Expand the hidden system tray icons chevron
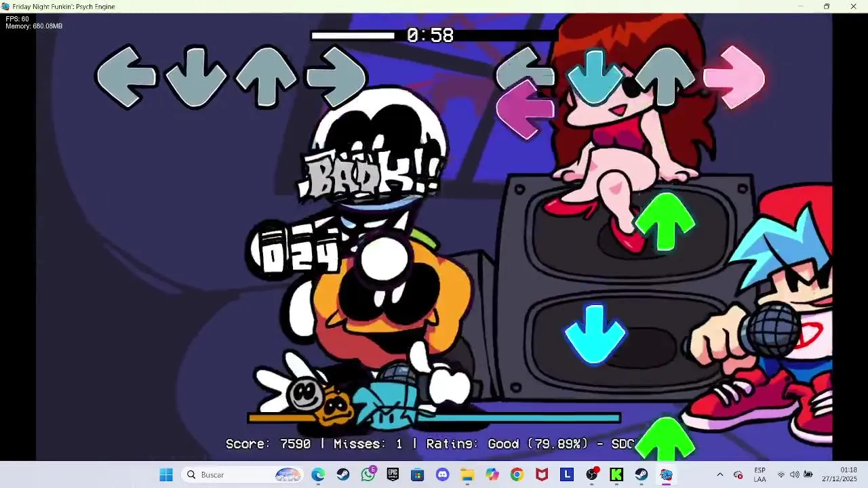Screen dimensions: 868x488 [720, 475]
